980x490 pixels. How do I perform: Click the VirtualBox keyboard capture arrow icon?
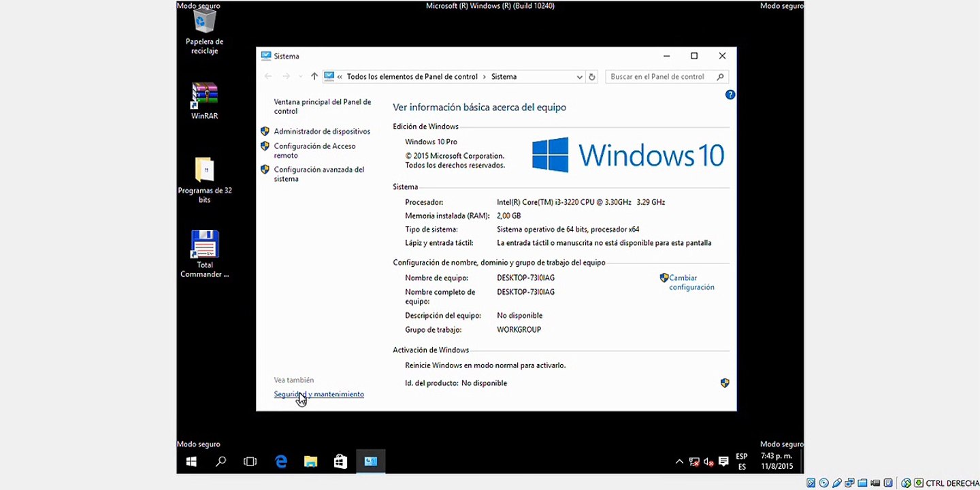click(x=919, y=483)
